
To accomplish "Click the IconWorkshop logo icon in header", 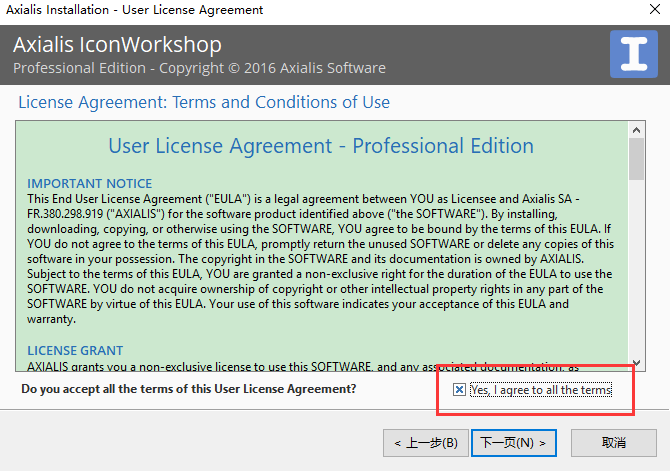I will (x=632, y=54).
